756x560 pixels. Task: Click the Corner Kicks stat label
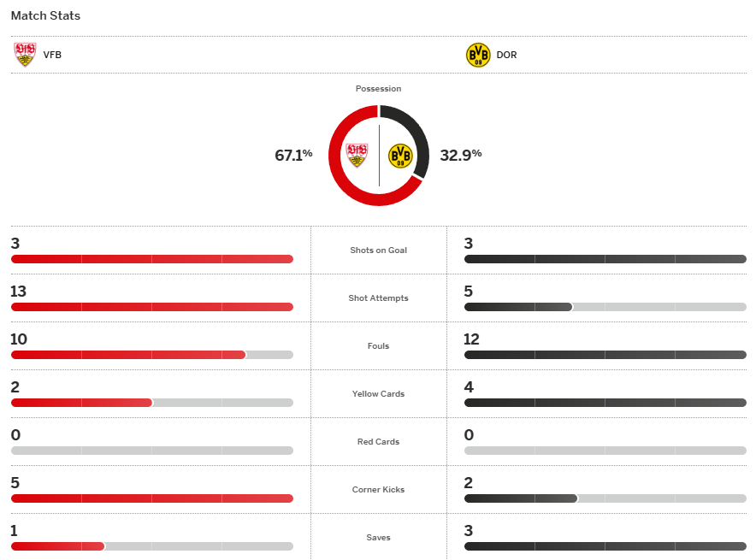pyautogui.click(x=378, y=490)
